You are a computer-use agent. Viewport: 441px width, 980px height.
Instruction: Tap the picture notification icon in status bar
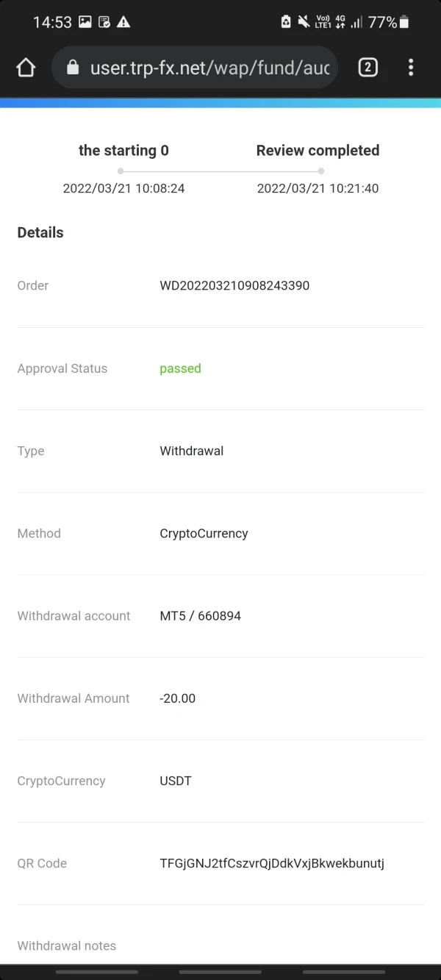pos(85,22)
